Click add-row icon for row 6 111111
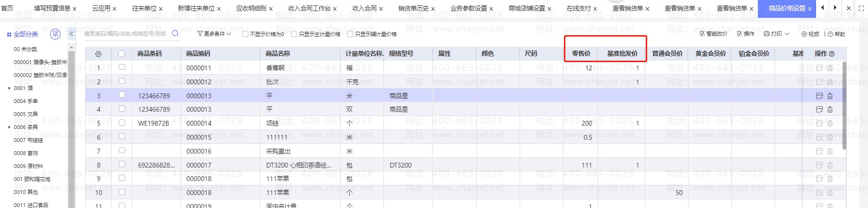Screen dimensions: 868x208 pyautogui.click(x=820, y=137)
